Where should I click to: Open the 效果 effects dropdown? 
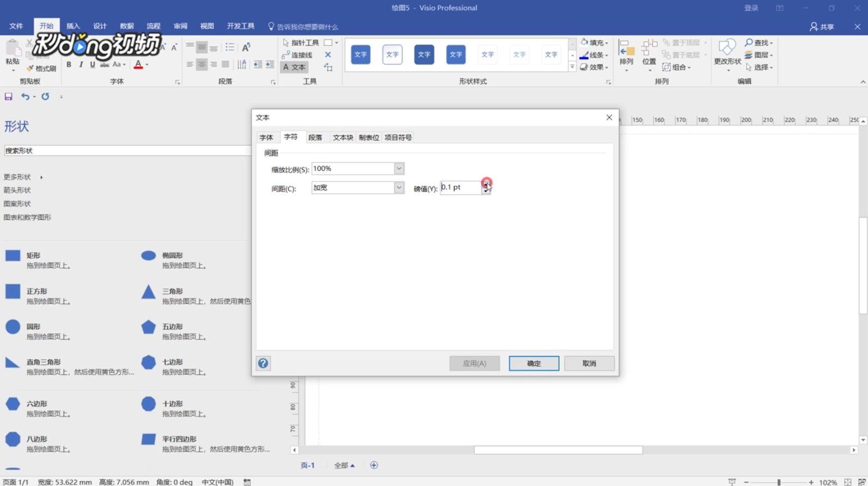(594, 67)
